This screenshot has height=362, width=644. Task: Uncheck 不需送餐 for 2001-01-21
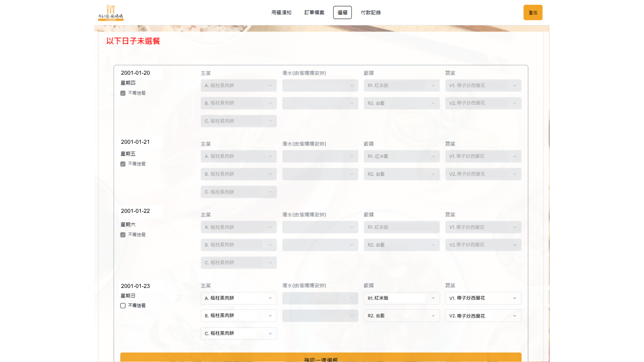point(123,164)
